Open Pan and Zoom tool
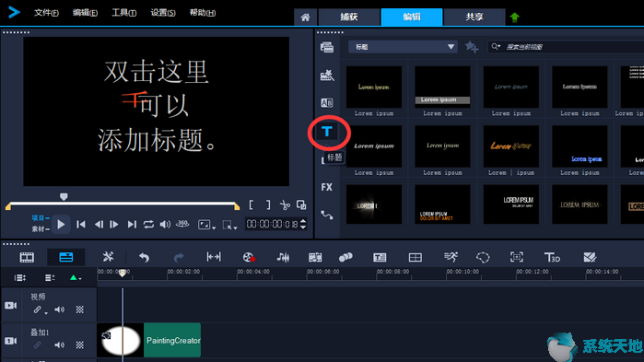 coord(517,257)
